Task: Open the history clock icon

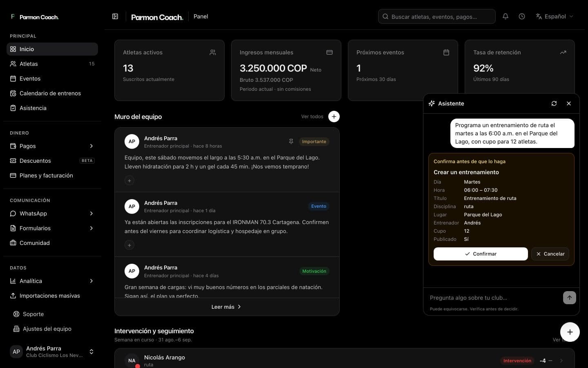Action: click(x=522, y=16)
